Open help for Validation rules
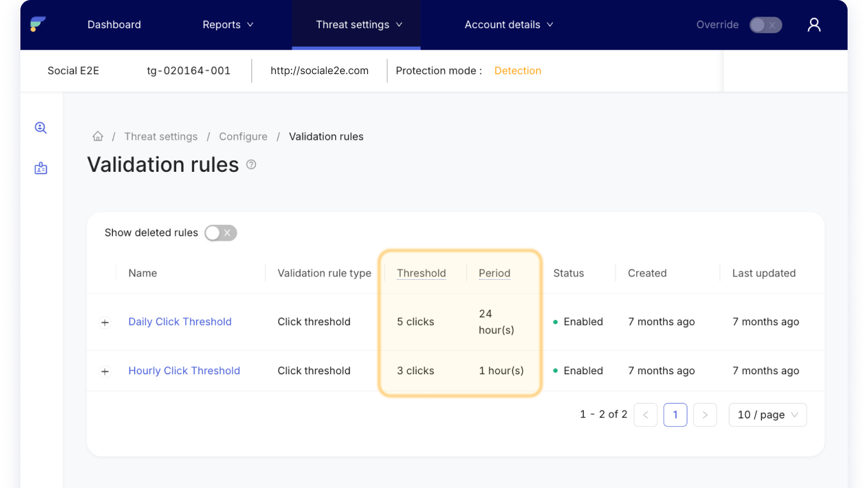This screenshot has width=868, height=488. (251, 164)
